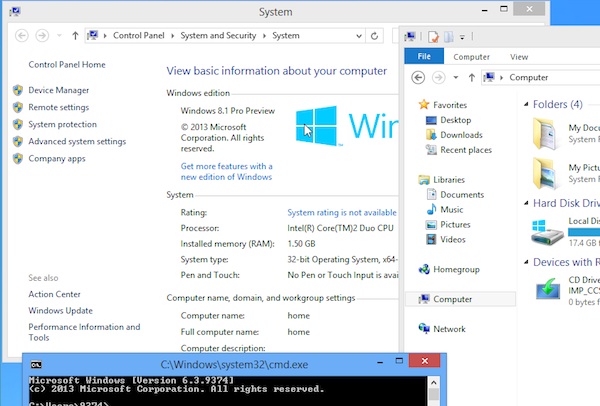Open Performance Information and Tools link
Image resolution: width=600 pixels, height=406 pixels.
pyautogui.click(x=84, y=332)
